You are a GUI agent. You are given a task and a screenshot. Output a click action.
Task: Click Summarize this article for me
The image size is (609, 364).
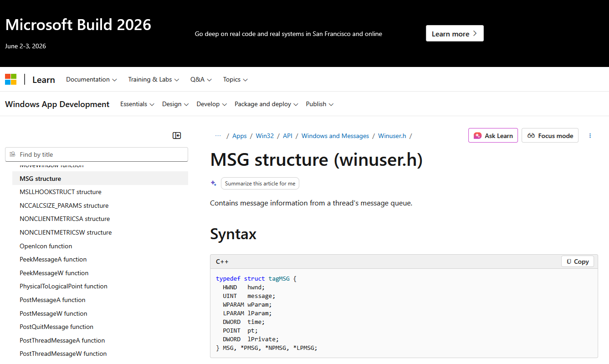(x=260, y=183)
